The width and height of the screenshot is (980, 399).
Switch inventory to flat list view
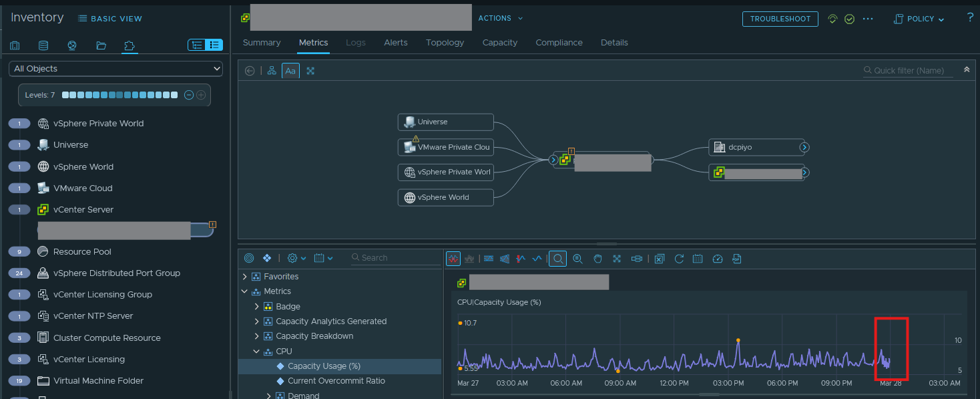[214, 45]
